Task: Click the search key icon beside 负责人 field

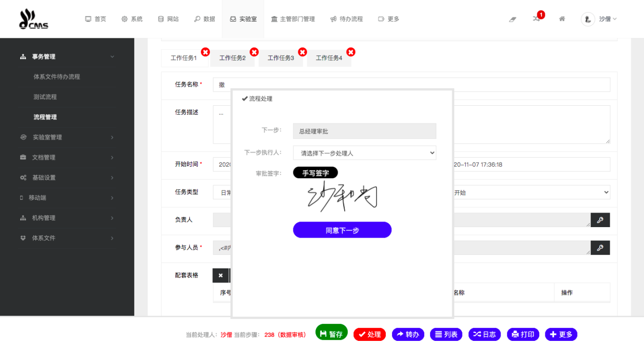Action: coord(600,220)
